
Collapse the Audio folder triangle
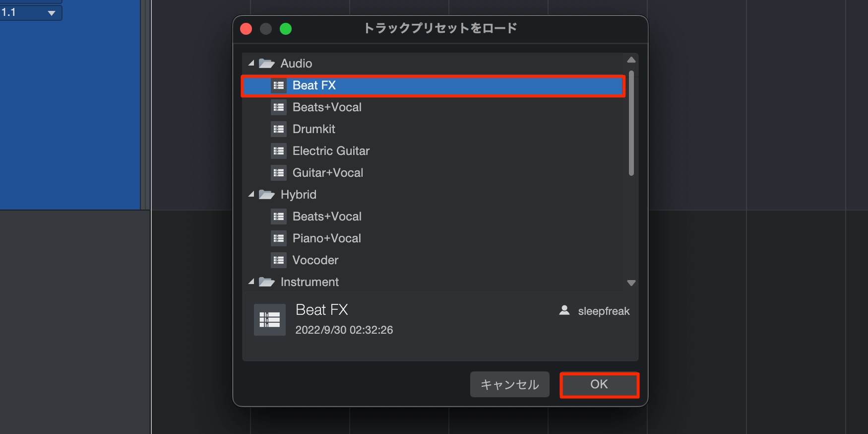click(x=251, y=64)
